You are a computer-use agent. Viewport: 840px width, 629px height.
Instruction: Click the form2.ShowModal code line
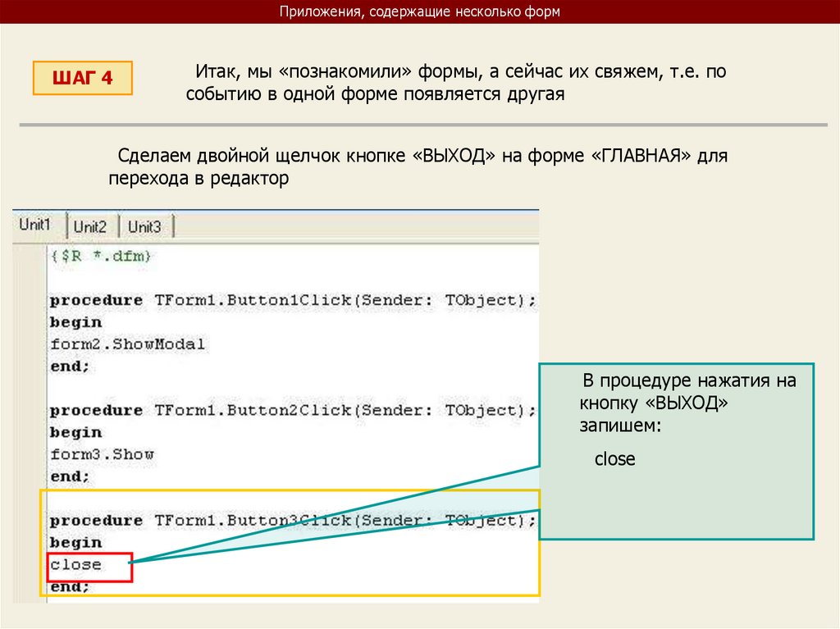[x=127, y=344]
